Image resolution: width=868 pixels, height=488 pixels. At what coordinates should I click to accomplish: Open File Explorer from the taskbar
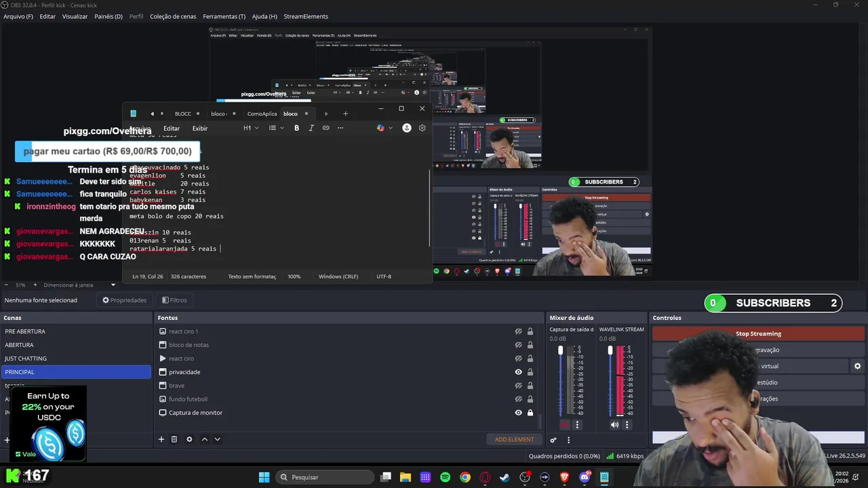point(405,477)
